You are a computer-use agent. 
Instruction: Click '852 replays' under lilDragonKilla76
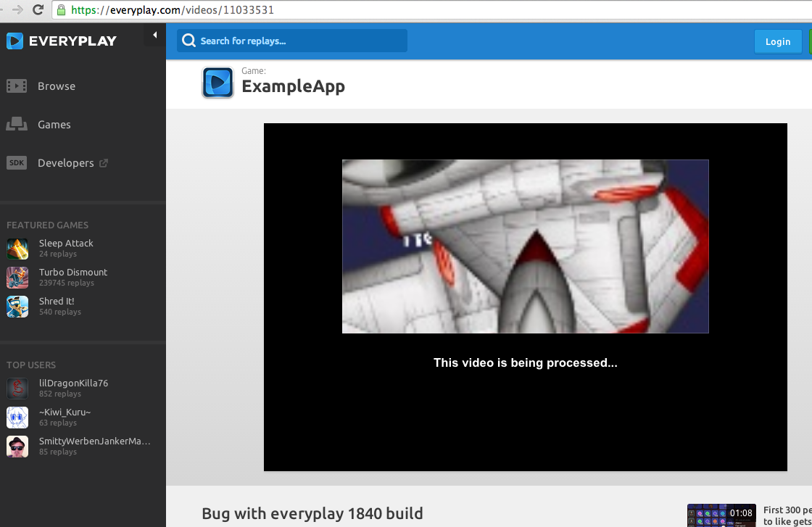(60, 394)
